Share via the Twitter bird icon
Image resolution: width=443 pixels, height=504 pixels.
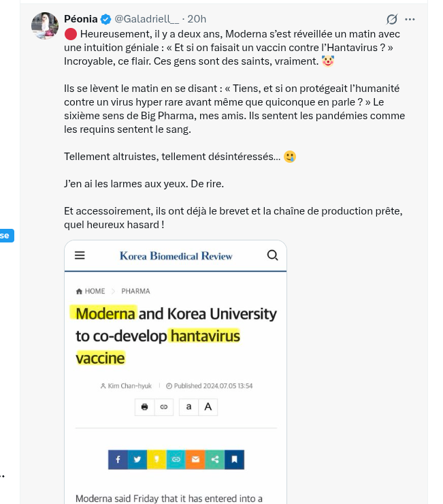(137, 460)
